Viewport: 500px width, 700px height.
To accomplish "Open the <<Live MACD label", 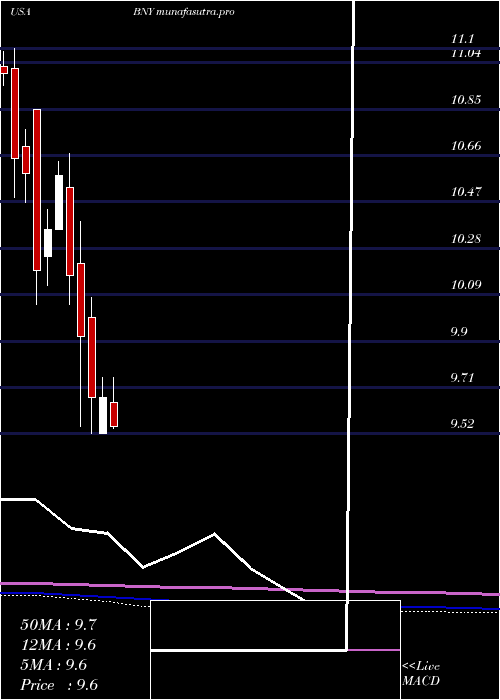I will (x=421, y=674).
